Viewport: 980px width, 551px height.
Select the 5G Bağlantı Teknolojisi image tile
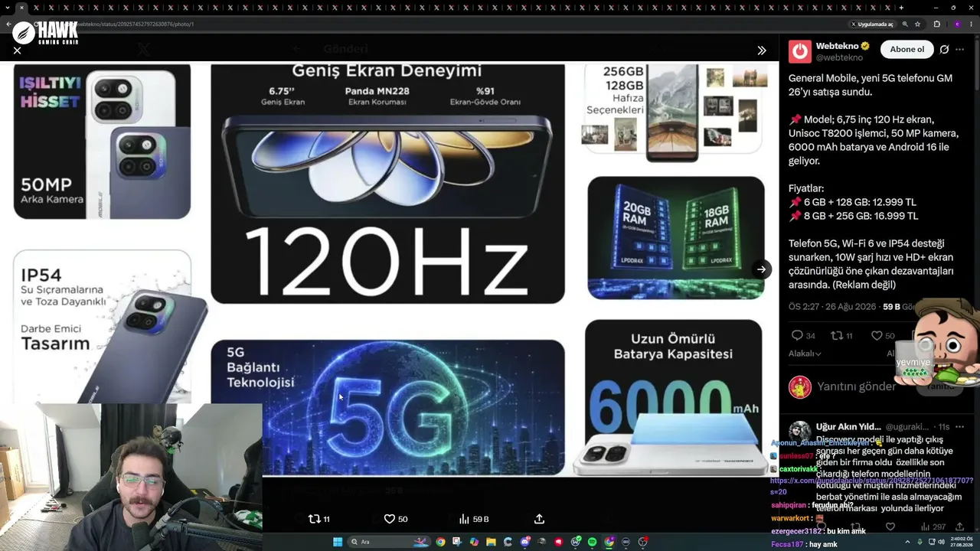point(387,407)
